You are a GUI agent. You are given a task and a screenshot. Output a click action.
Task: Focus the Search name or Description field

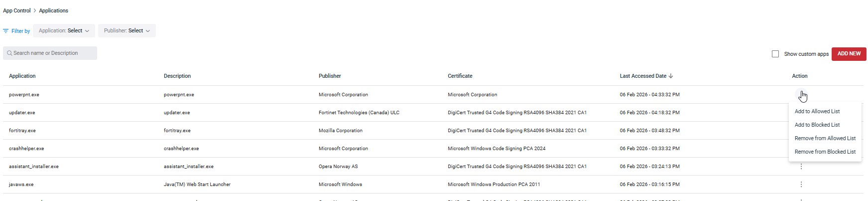click(x=52, y=53)
